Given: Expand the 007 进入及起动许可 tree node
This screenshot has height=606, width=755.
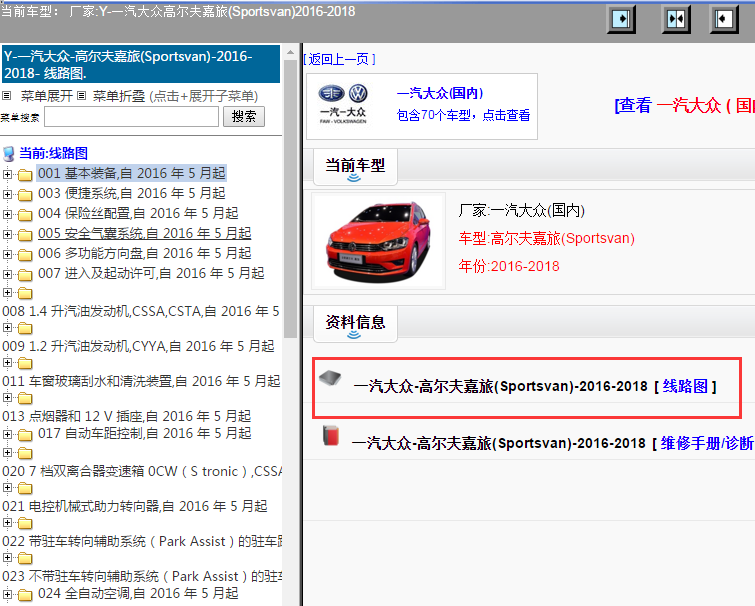Looking at the screenshot, I should pyautogui.click(x=7, y=275).
